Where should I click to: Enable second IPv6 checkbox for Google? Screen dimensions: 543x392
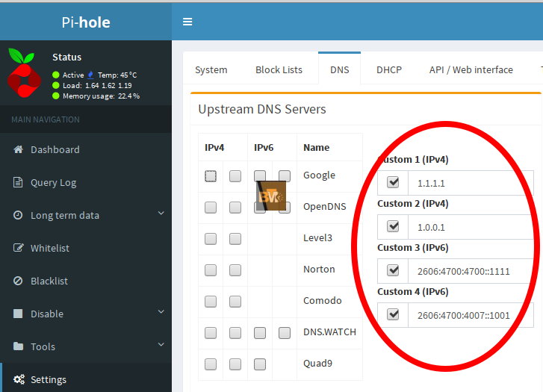coord(285,175)
